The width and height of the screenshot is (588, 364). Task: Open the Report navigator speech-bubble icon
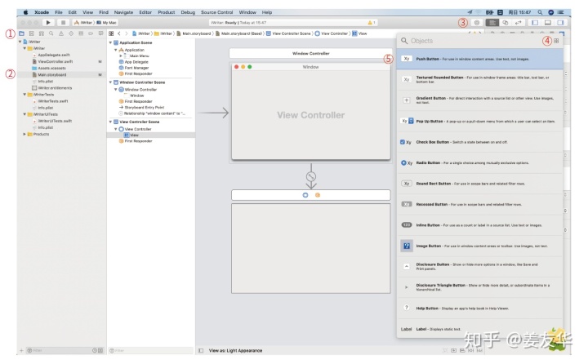100,33
